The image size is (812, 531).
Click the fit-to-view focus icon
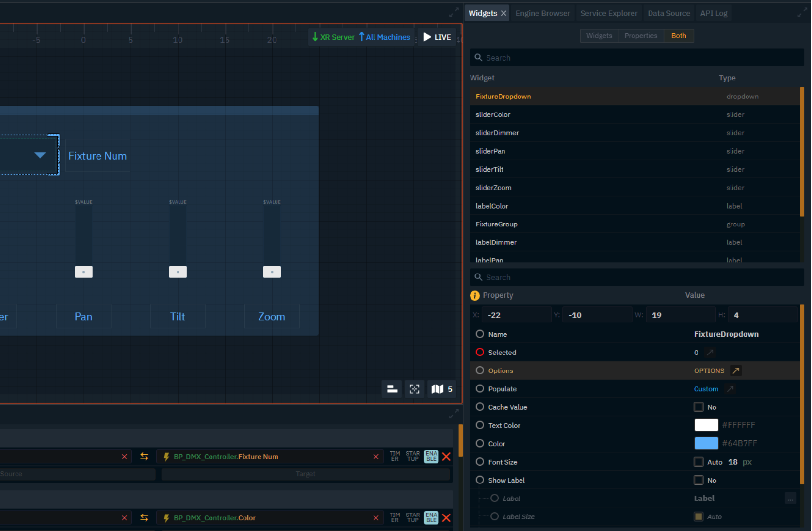coord(414,389)
